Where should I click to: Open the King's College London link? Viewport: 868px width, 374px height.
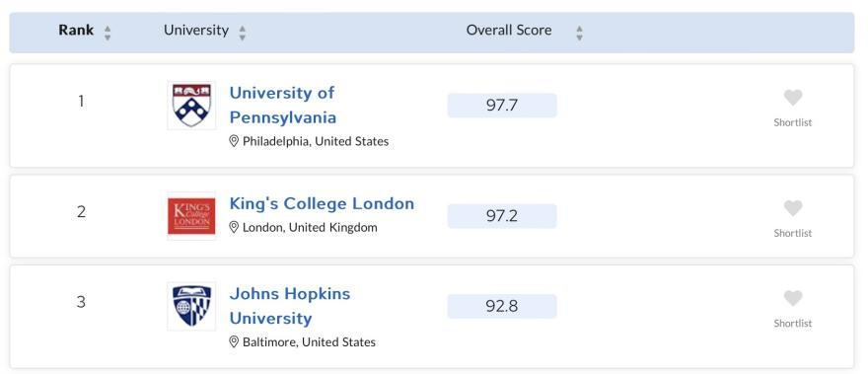pos(322,203)
